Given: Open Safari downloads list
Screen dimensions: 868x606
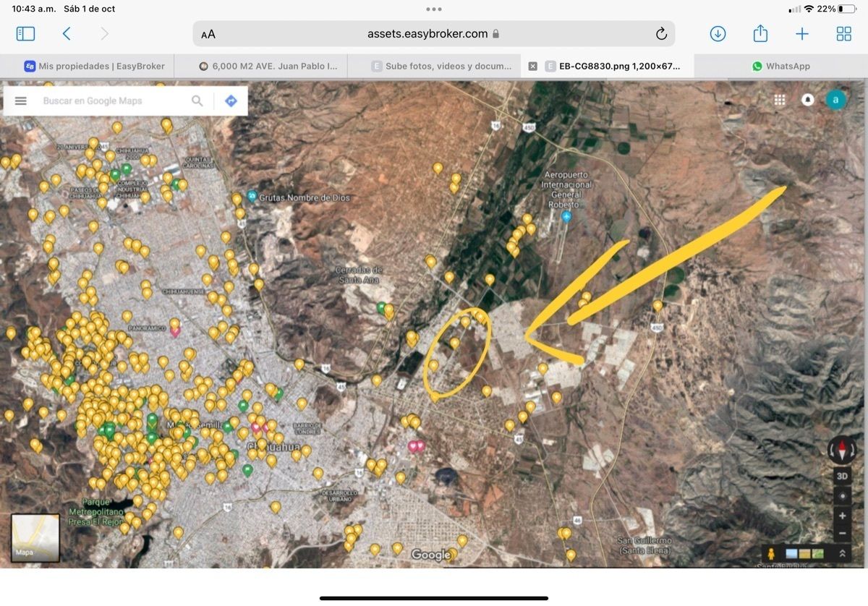Looking at the screenshot, I should click(x=718, y=34).
